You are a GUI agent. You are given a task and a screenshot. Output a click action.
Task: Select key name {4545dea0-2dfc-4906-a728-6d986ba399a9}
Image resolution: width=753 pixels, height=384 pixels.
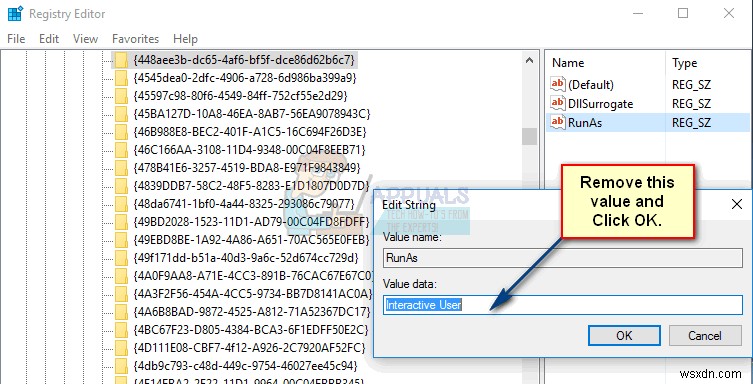245,77
